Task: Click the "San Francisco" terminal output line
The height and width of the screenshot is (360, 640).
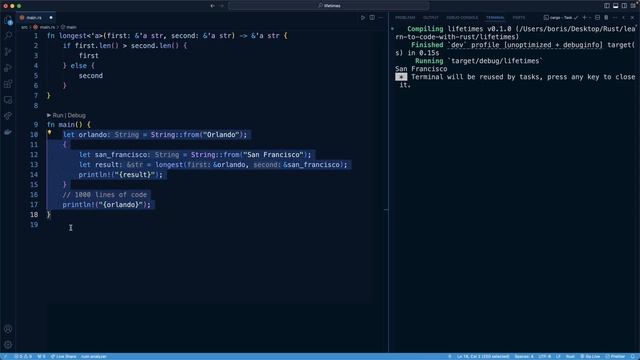Action: point(421,69)
